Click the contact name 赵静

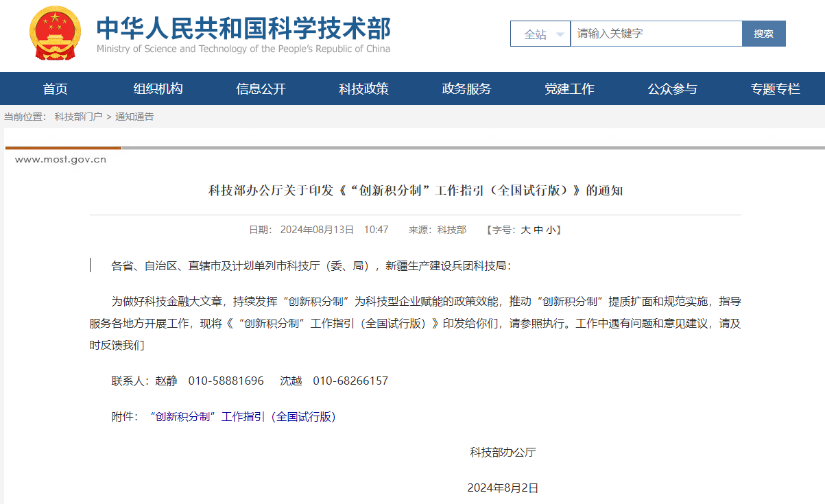tap(166, 381)
